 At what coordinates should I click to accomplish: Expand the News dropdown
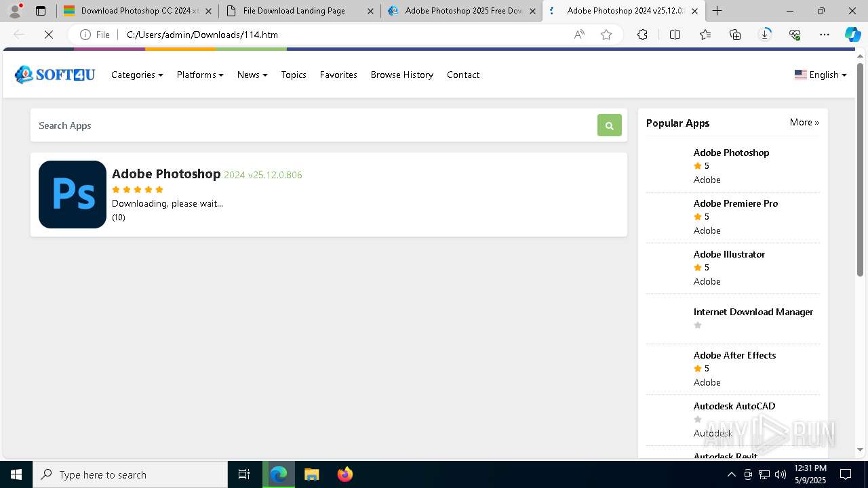(252, 75)
